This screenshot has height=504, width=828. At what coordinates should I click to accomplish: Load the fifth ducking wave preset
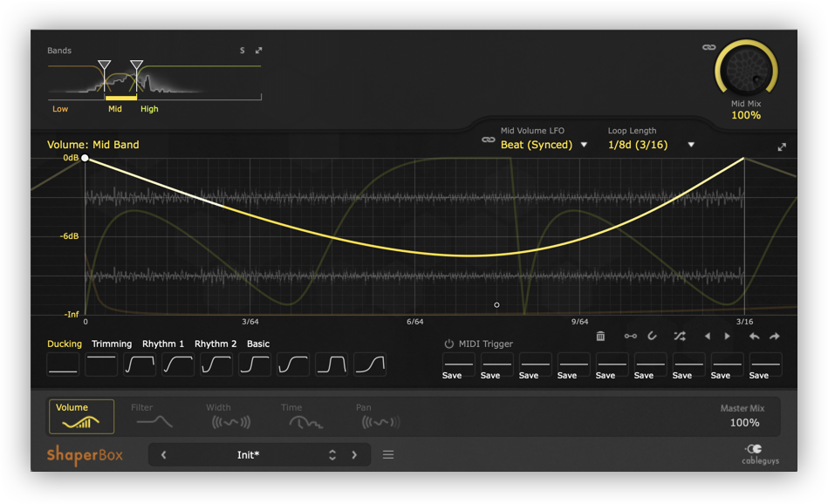tap(216, 364)
